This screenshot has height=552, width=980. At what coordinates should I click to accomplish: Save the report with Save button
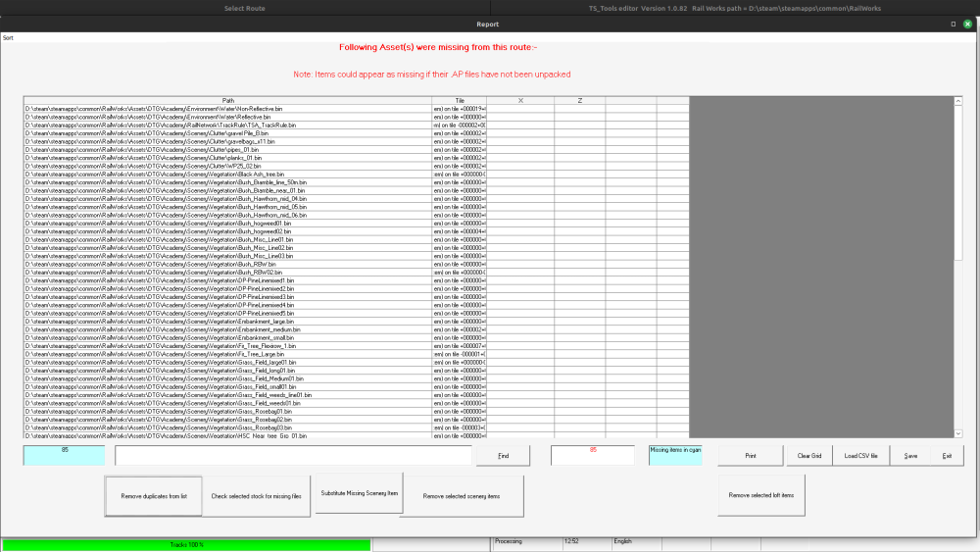(x=910, y=456)
